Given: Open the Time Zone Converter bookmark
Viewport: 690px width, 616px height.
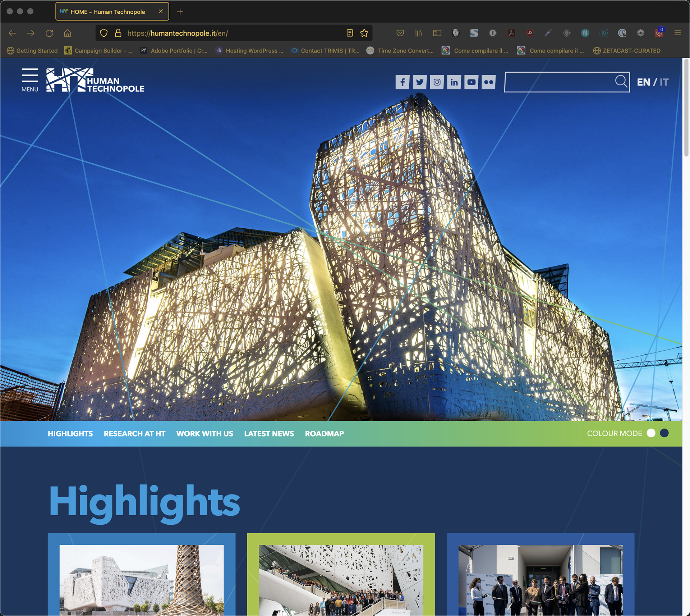Looking at the screenshot, I should [400, 51].
